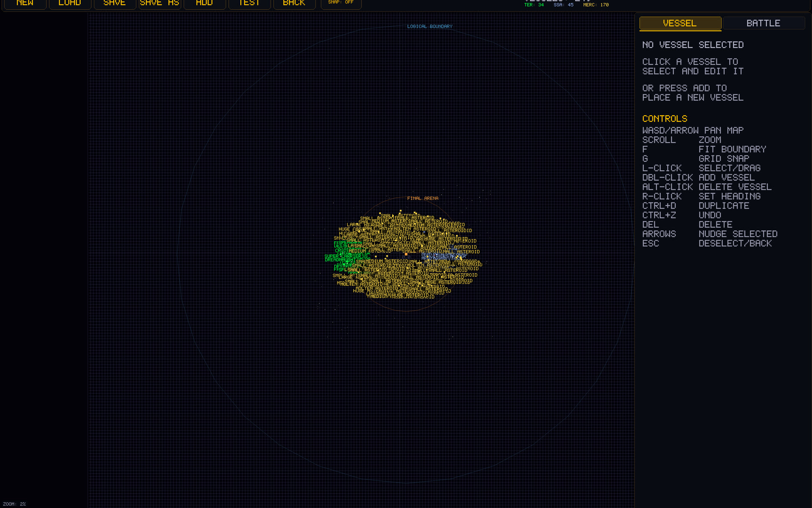Click the FINAL ARENA label on map
812x508 pixels.
point(422,198)
